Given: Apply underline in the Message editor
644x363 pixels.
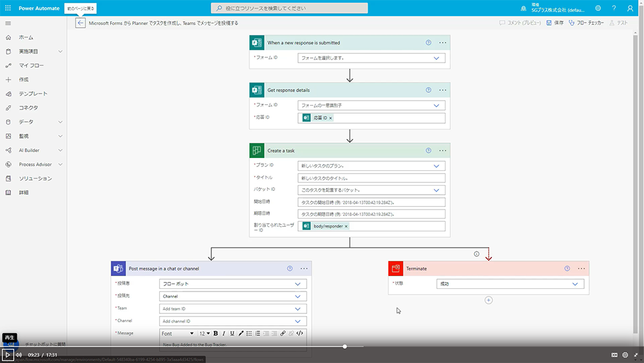Looking at the screenshot, I should point(232,333).
